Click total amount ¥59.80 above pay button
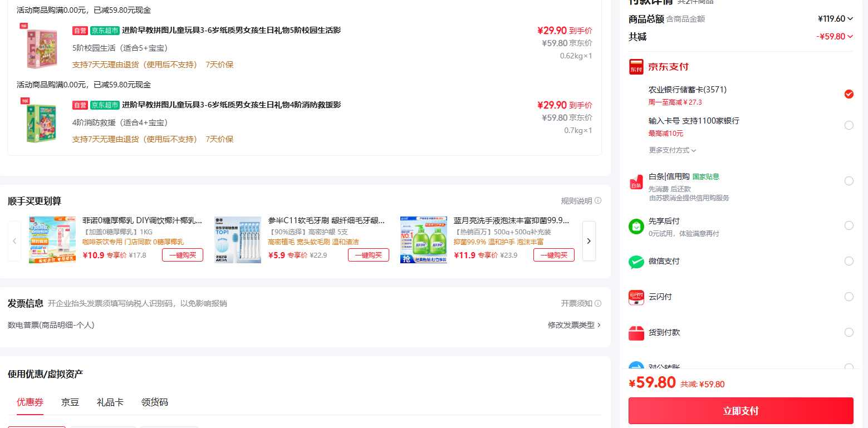 (653, 383)
